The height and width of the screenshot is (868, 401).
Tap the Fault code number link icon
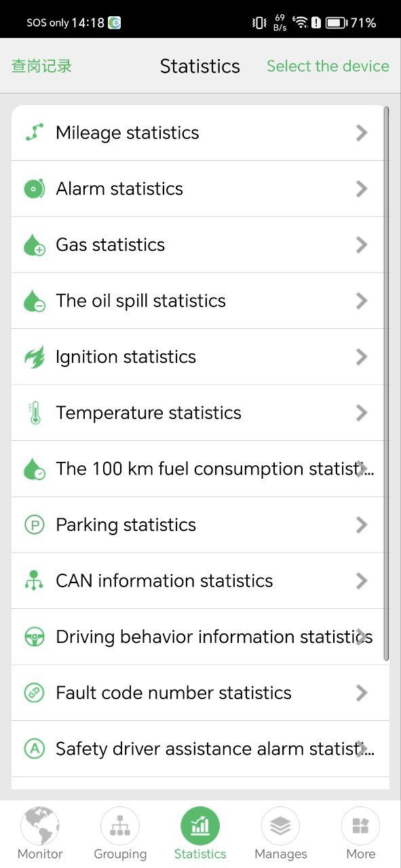click(34, 692)
